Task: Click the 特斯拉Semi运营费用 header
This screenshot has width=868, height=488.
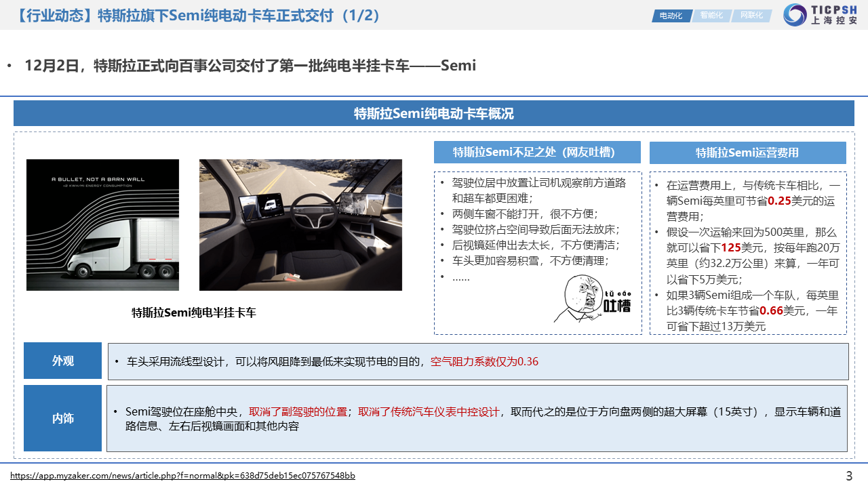Action: [747, 152]
